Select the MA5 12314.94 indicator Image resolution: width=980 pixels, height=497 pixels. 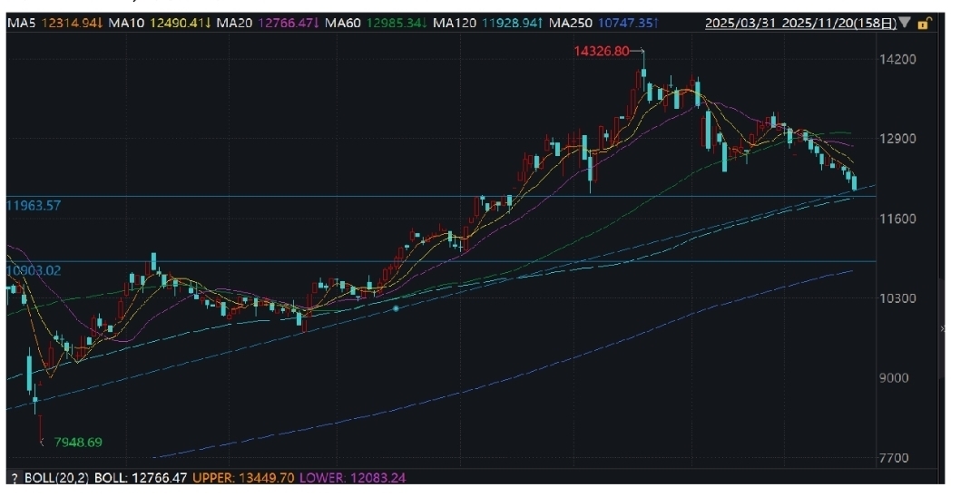55,23
